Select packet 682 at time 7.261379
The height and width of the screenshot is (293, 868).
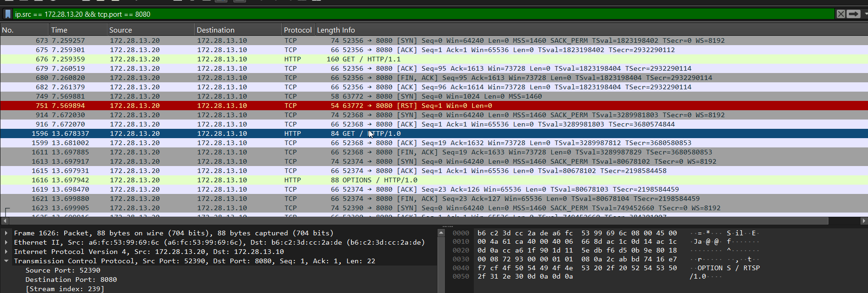pyautogui.click(x=434, y=87)
